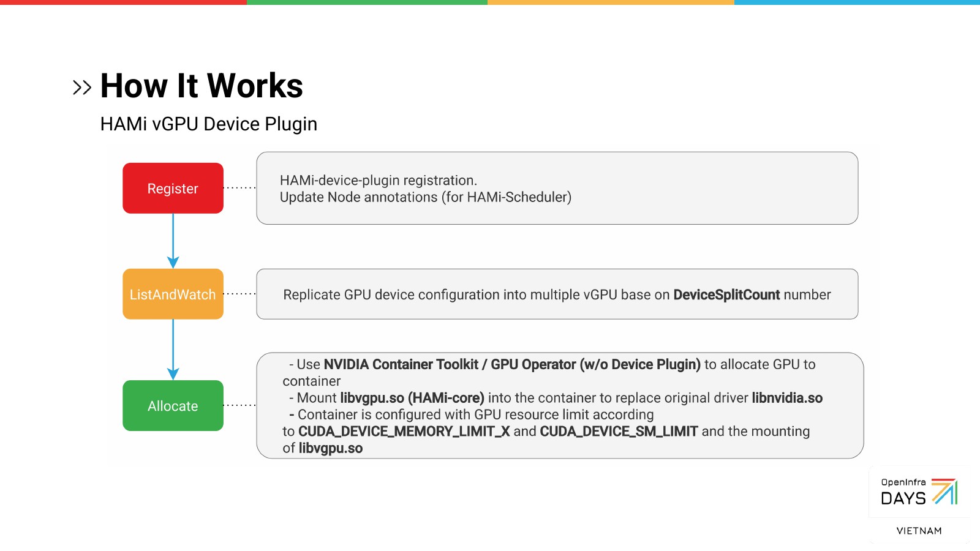Click the OpenInfra Days Vietnam logo
The image size is (980, 551).
click(x=919, y=505)
